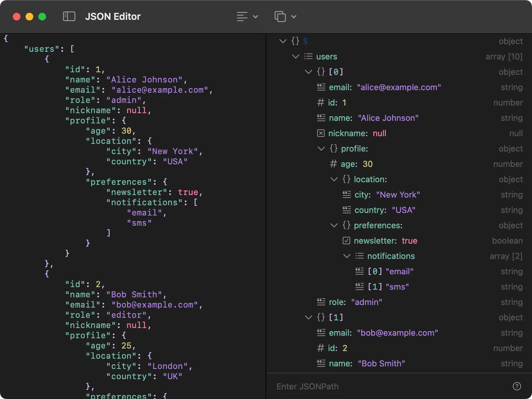Collapse the profile object node
Screen dimensions: 532x399
tap(321, 148)
